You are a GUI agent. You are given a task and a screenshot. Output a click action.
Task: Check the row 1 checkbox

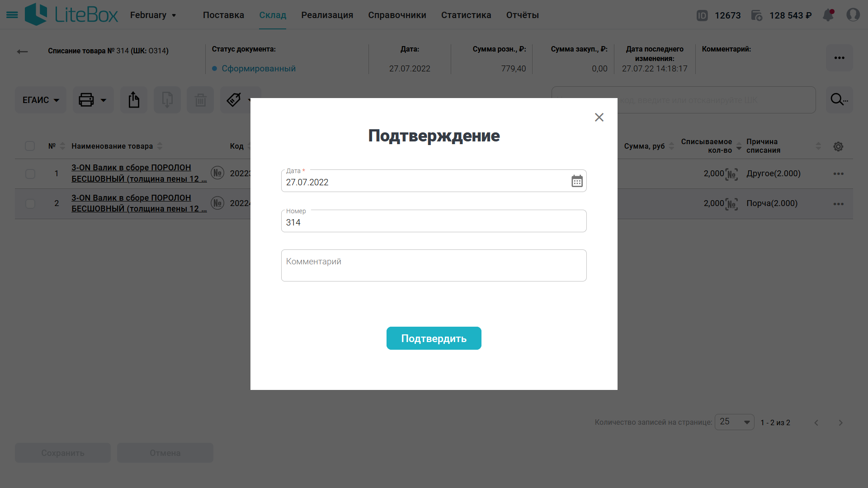pos(30,174)
